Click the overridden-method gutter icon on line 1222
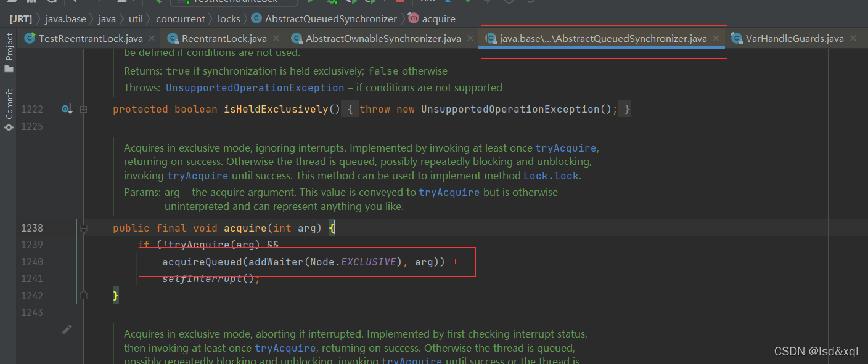Image resolution: width=868 pixels, height=364 pixels. pos(67,109)
